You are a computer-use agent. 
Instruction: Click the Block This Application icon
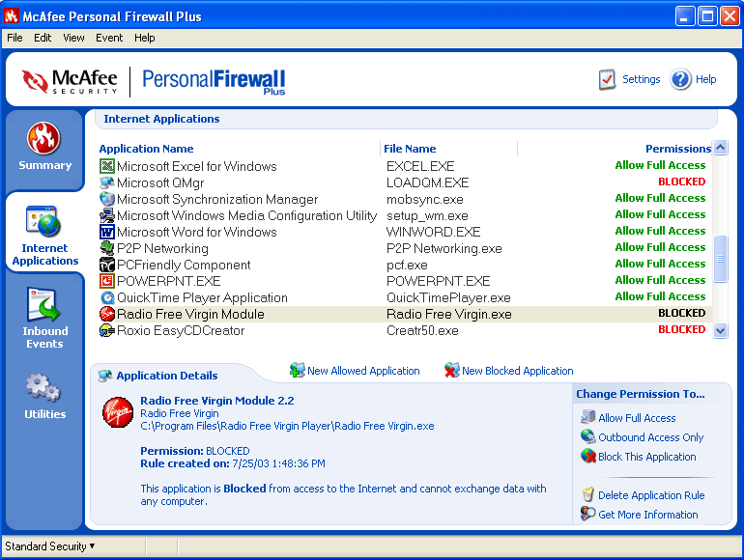tap(587, 456)
